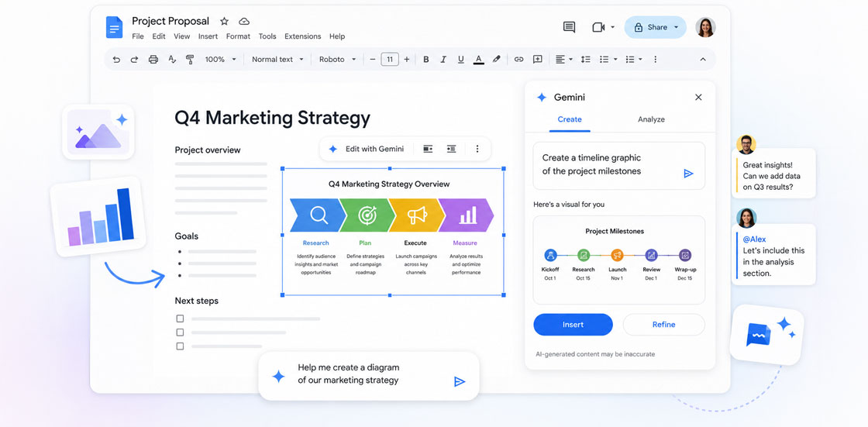Image resolution: width=868 pixels, height=427 pixels.
Task: Open the comment history icon
Action: (x=569, y=27)
